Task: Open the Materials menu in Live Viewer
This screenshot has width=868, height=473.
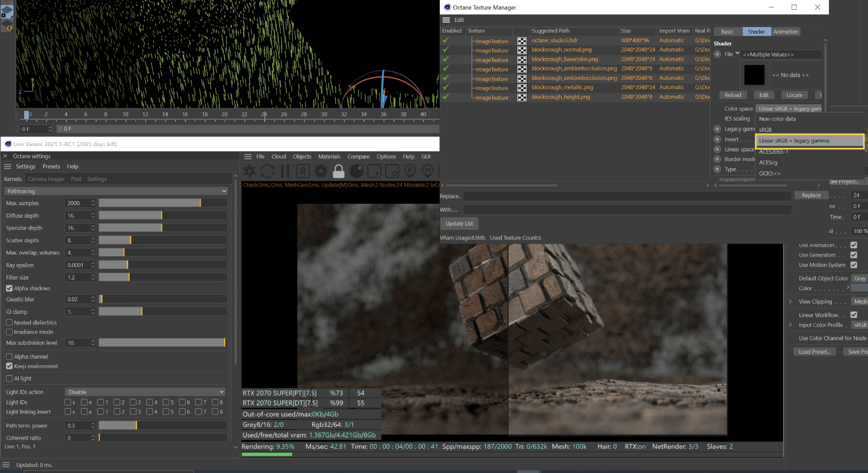Action: click(x=329, y=157)
